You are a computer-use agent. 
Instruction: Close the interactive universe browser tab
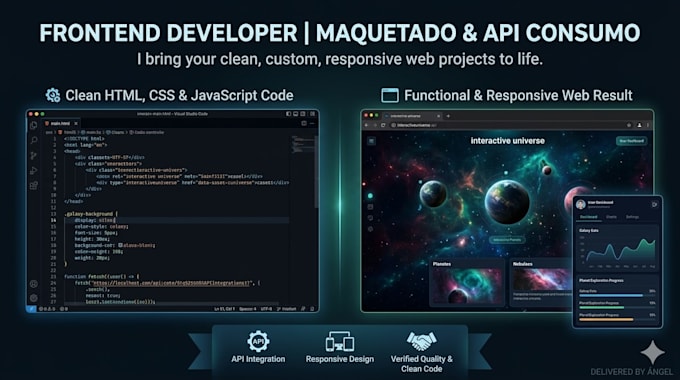(x=438, y=116)
